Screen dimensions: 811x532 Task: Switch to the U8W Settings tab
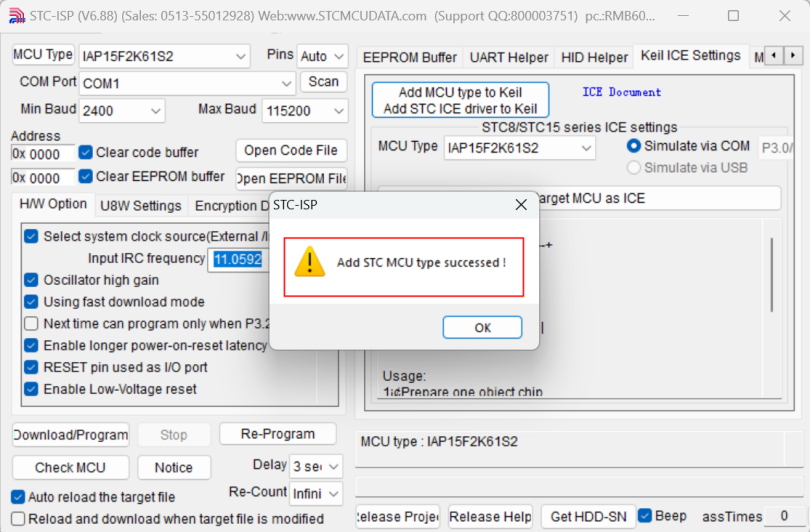point(141,206)
